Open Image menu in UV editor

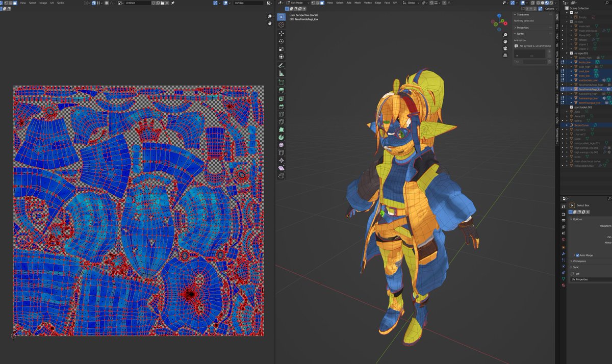click(43, 3)
